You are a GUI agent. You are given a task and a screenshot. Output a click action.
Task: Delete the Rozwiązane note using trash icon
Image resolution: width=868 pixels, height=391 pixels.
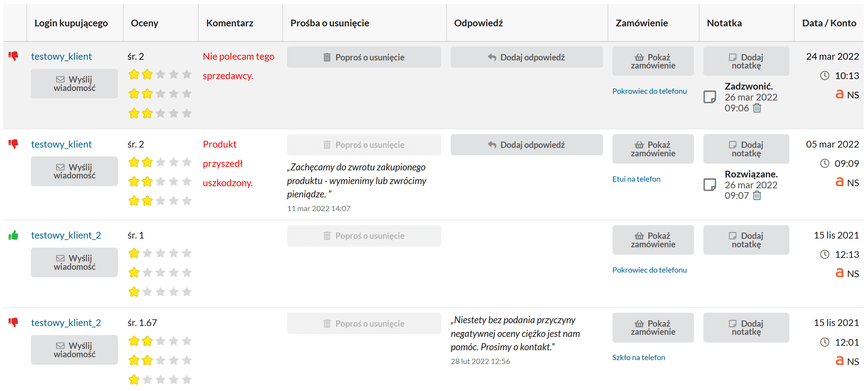pos(757,196)
